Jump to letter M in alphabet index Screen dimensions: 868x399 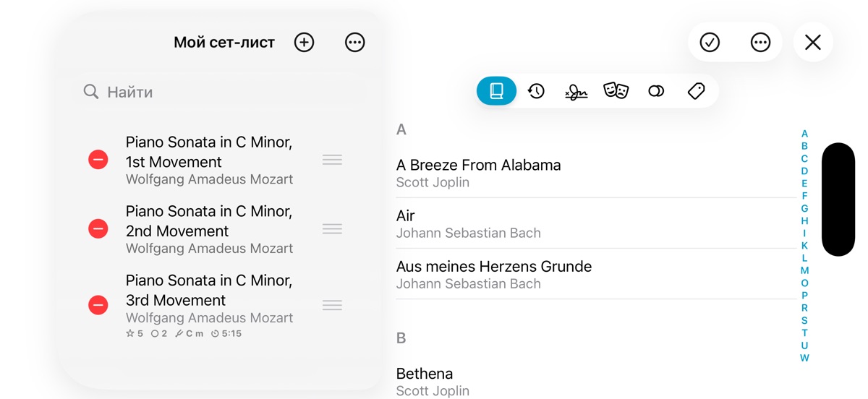804,270
